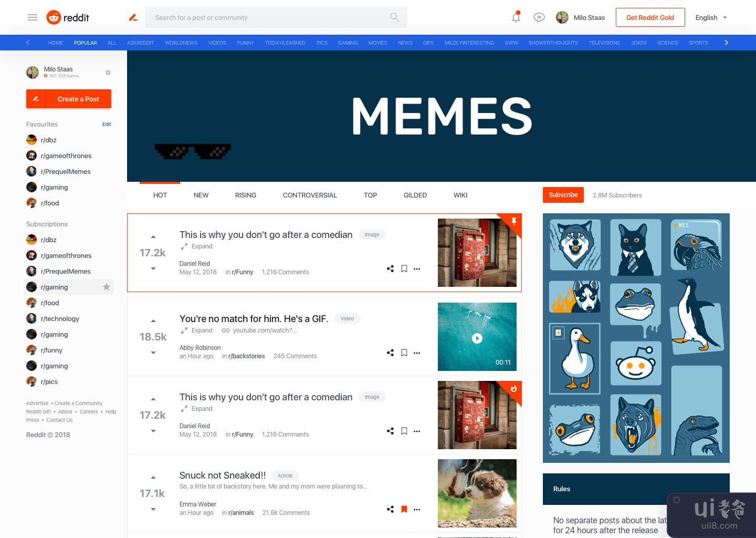Share the first comedian post
This screenshot has height=538, width=756.
click(x=390, y=268)
